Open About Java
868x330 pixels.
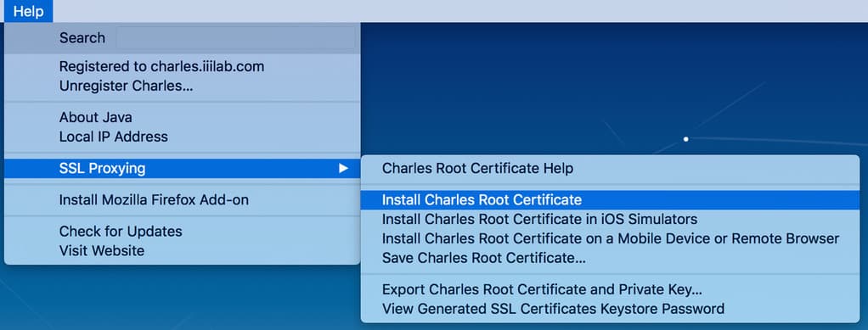[182, 117]
